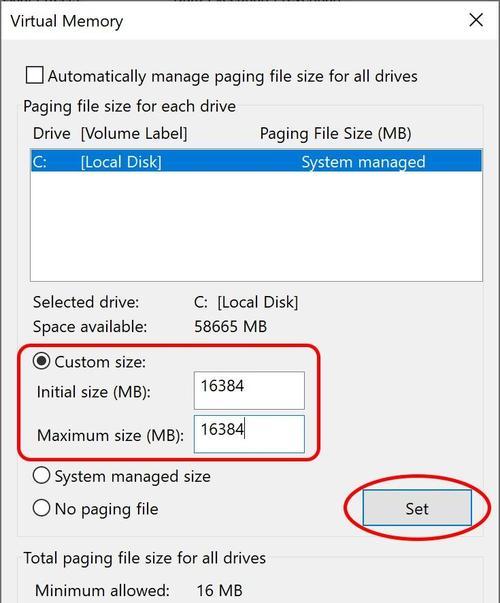Click the 'Custom size:' label text

click(x=100, y=362)
